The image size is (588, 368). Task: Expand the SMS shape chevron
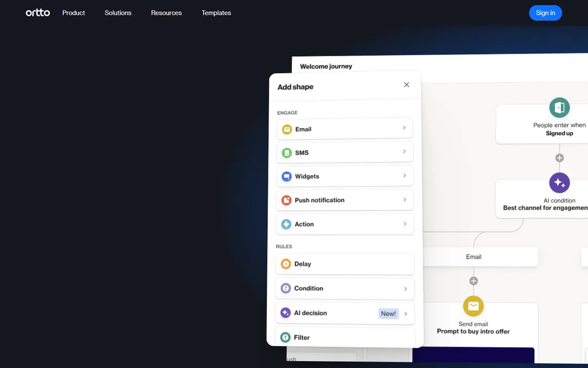pyautogui.click(x=404, y=151)
